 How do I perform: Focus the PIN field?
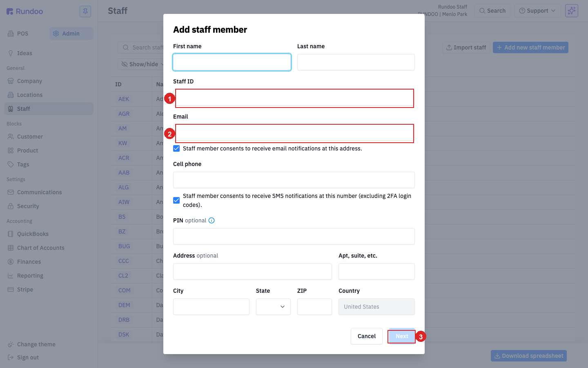click(294, 236)
